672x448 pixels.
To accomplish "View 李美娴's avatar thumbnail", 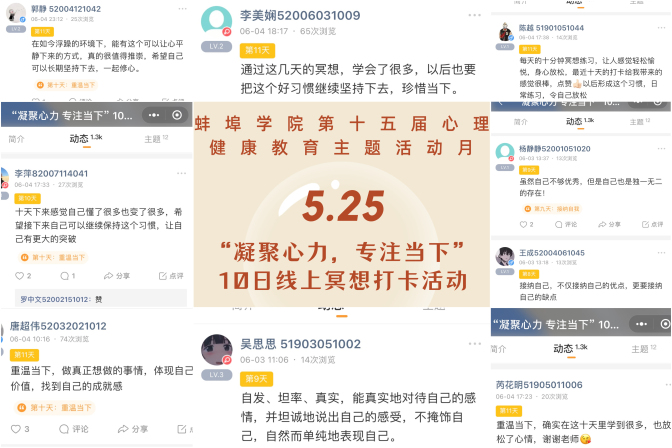I will point(216,21).
